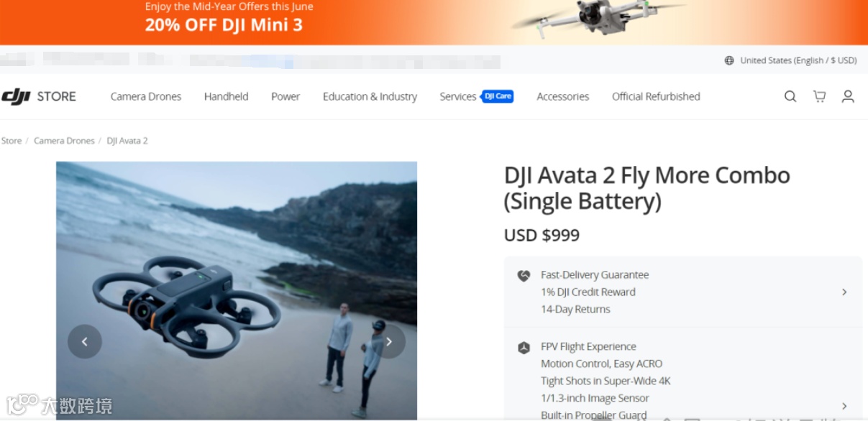Click the FPV Flight Experience hexagon icon

coord(524,348)
